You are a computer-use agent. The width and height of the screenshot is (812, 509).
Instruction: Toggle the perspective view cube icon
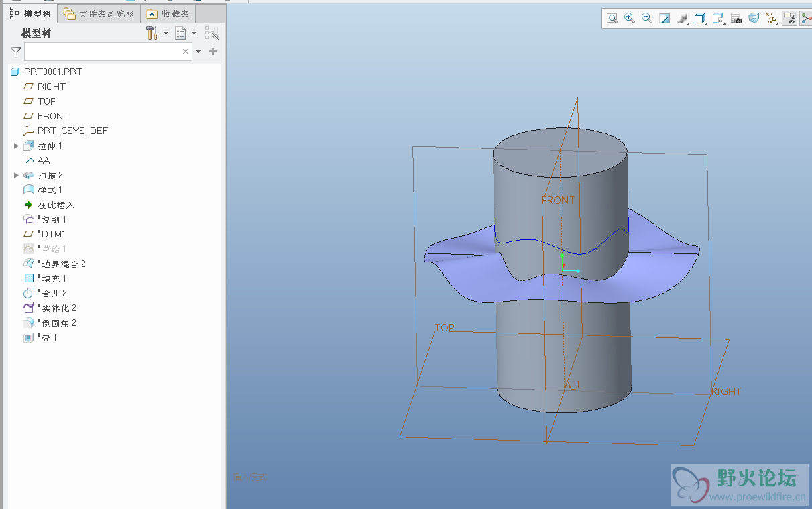(754, 19)
